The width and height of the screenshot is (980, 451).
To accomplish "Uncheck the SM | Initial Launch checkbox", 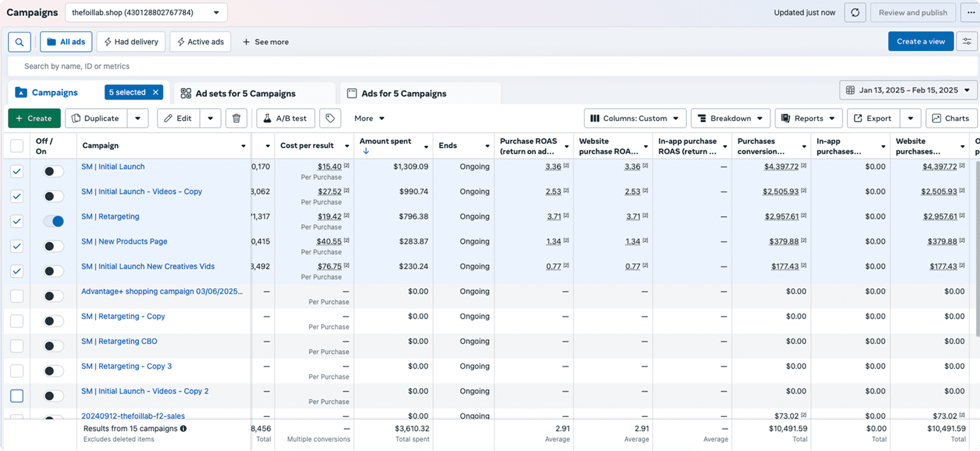I will [17, 171].
